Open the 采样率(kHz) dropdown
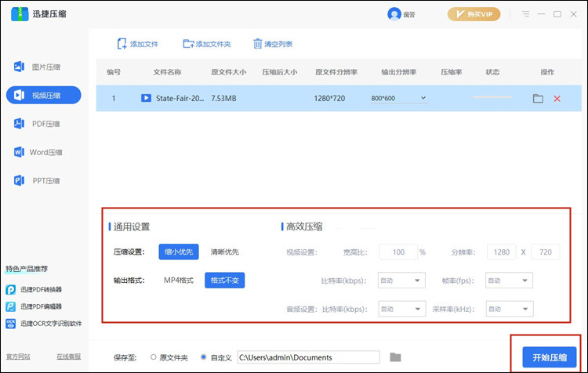Viewport: 588px width, 373px height. click(510, 309)
